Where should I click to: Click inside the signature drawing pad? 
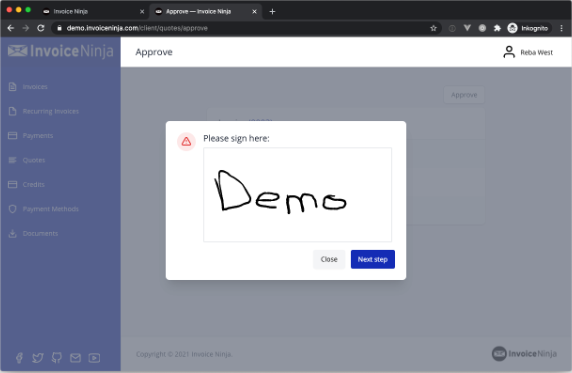297,195
